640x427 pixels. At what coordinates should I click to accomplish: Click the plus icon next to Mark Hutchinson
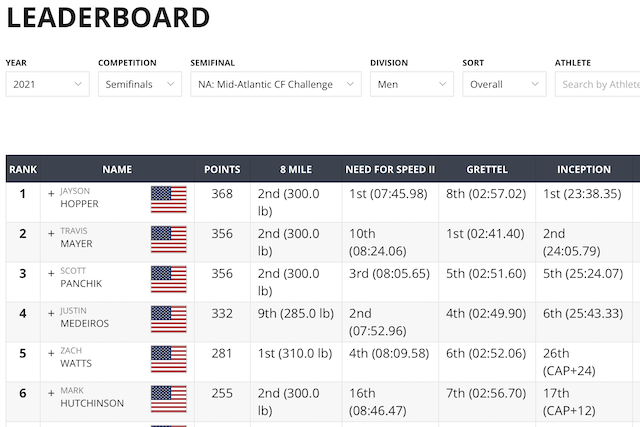pyautogui.click(x=51, y=393)
